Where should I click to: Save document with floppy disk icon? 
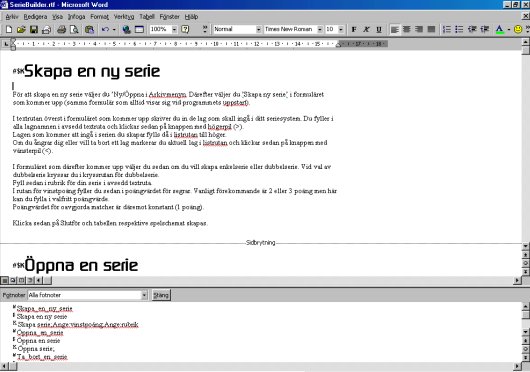coord(34,29)
